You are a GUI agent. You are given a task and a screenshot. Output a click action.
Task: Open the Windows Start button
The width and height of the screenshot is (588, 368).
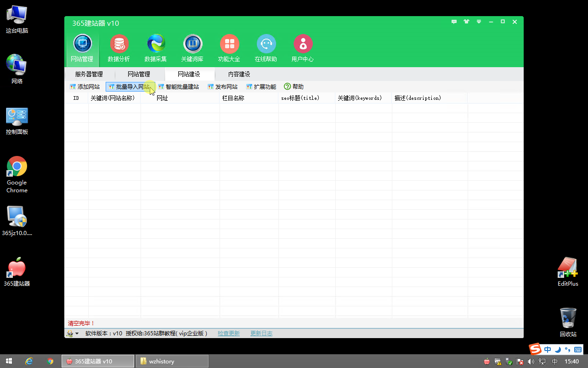coord(9,361)
